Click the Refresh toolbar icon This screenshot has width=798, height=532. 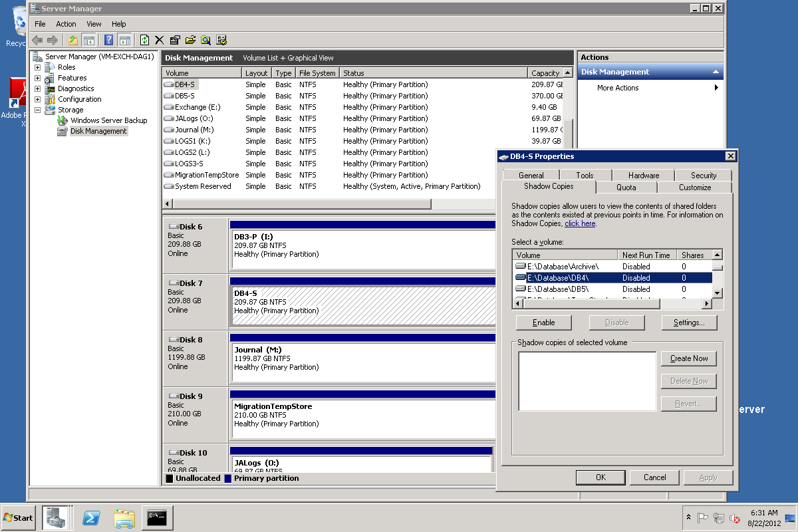pos(144,40)
